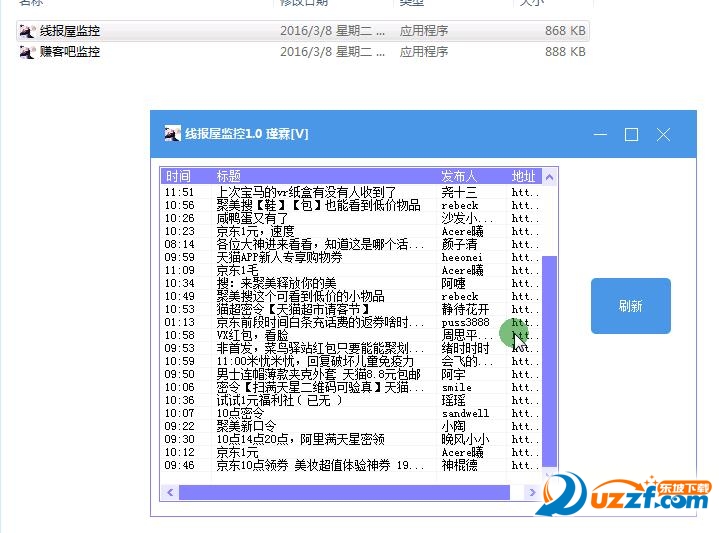Click the time cell 01:13

[x=179, y=322]
